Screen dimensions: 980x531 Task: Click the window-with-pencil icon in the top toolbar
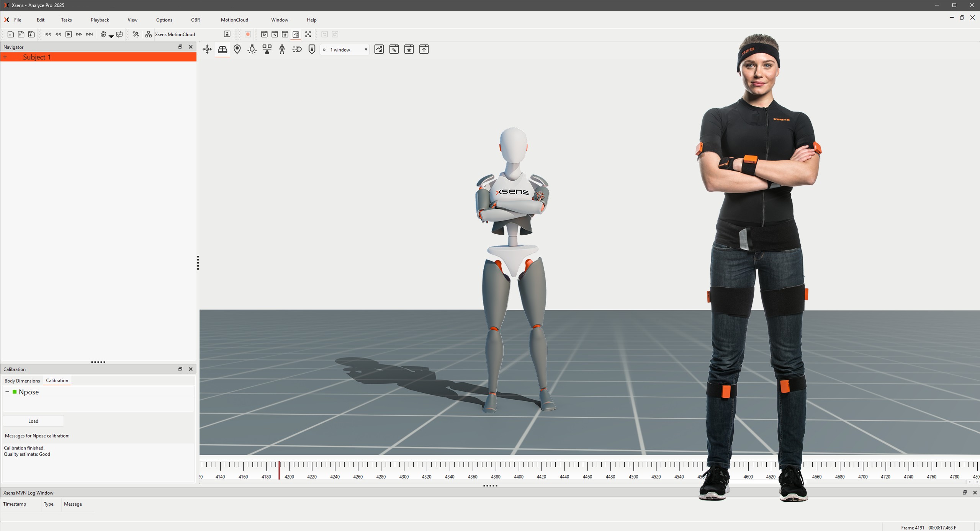[275, 34]
